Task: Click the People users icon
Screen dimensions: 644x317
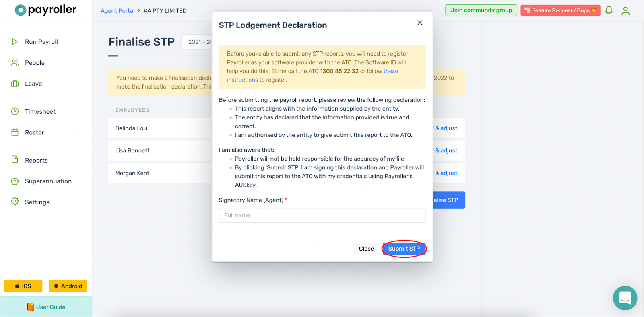Action: 15,63
